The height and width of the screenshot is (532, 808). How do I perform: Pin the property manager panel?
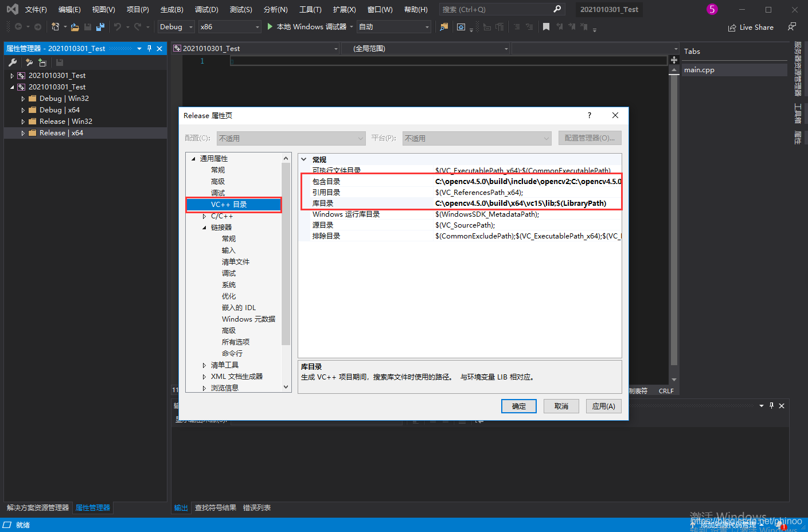pos(149,49)
